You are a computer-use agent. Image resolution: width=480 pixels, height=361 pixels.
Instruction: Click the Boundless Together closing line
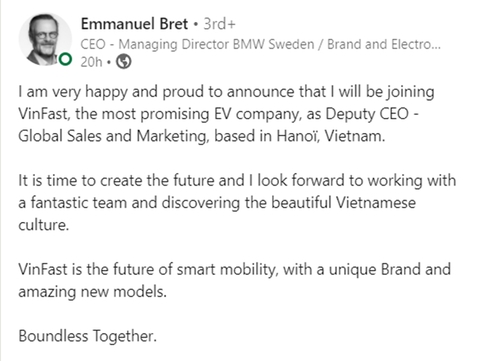87,336
